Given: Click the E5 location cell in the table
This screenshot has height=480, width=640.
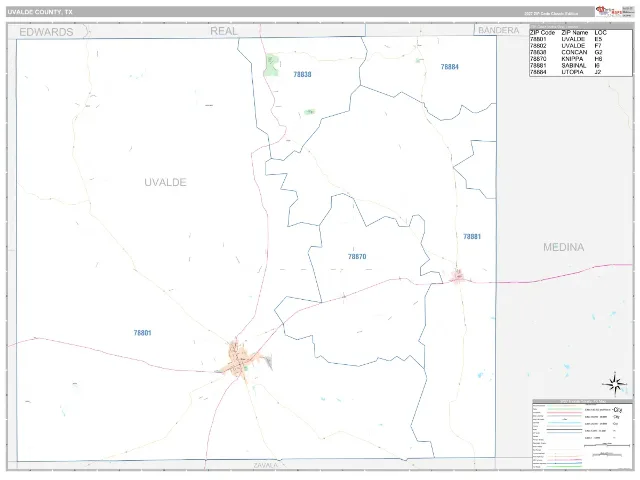Looking at the screenshot, I should (598, 39).
